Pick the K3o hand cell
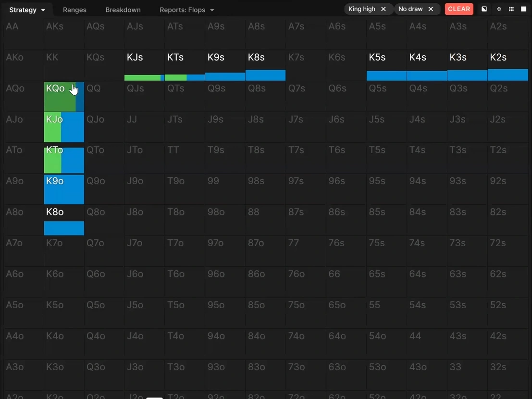 (64, 375)
